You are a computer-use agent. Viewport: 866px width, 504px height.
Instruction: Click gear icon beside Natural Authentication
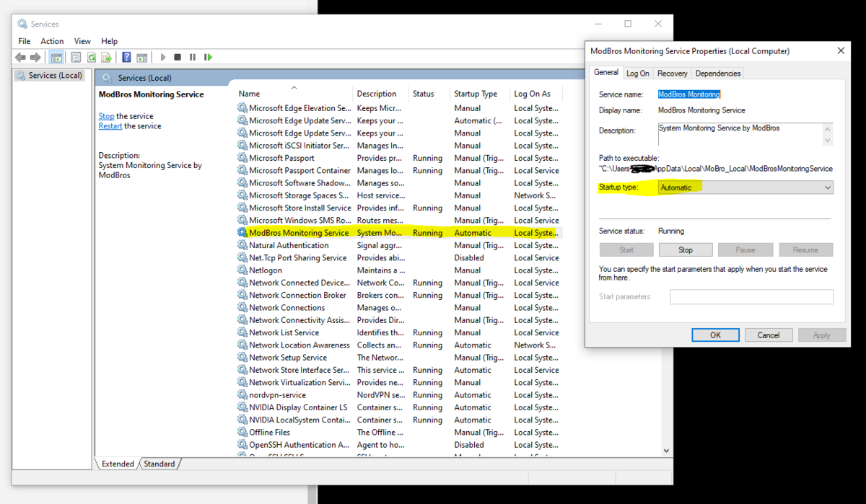[242, 245]
